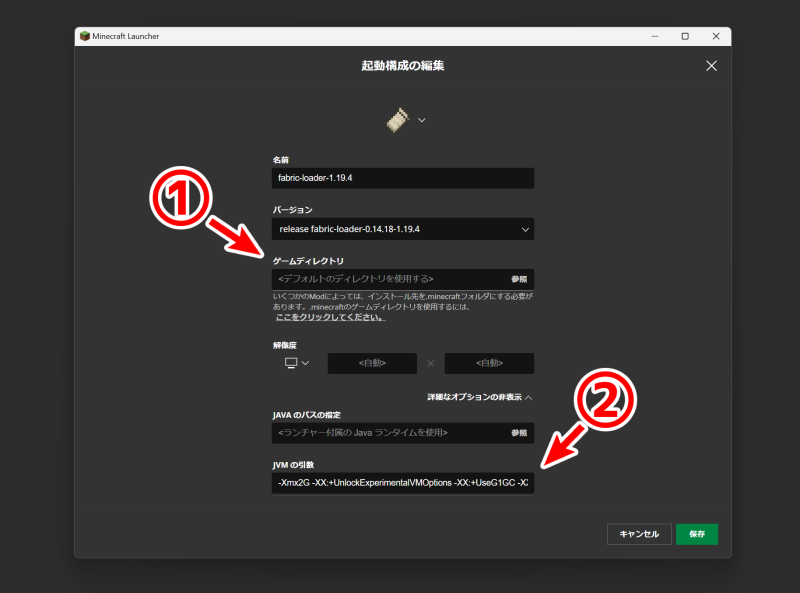Image resolution: width=800 pixels, height=593 pixels.
Task: Focus the resolution width field
Action: [x=372, y=363]
